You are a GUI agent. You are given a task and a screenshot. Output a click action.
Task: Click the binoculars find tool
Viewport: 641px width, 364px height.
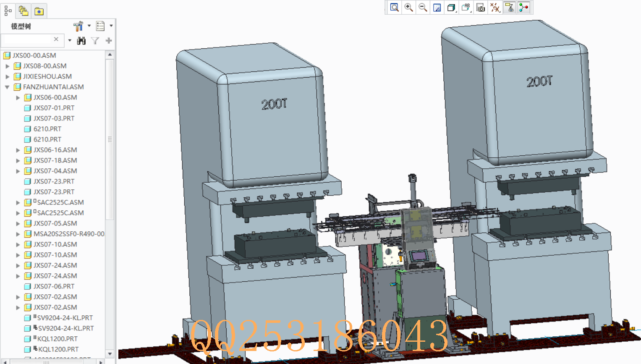click(x=81, y=40)
